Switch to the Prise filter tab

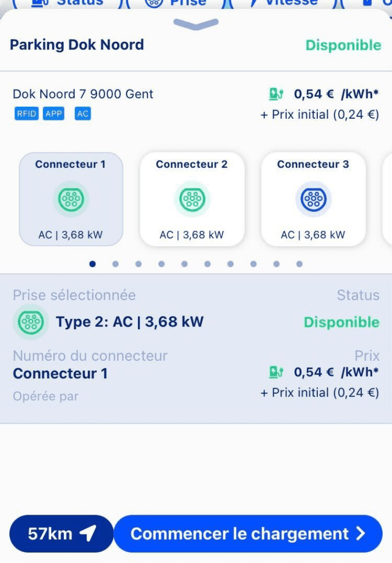tap(179, 3)
